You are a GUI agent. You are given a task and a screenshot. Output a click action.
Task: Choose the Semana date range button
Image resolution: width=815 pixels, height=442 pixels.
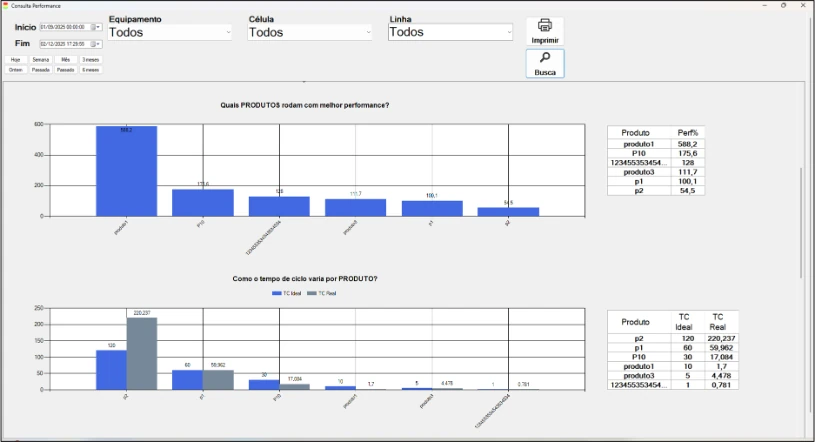click(x=40, y=60)
